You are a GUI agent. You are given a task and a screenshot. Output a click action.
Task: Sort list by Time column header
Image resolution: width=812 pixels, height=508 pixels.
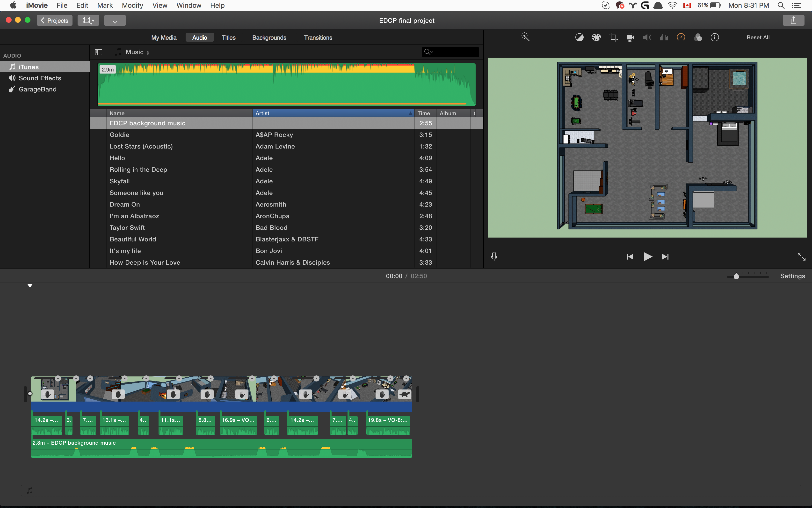tap(426, 113)
